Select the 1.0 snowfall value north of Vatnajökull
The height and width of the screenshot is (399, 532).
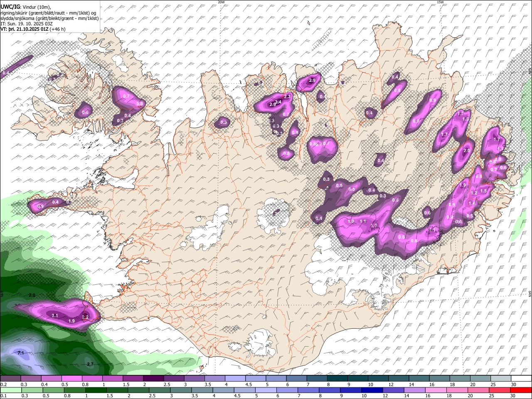(351, 222)
